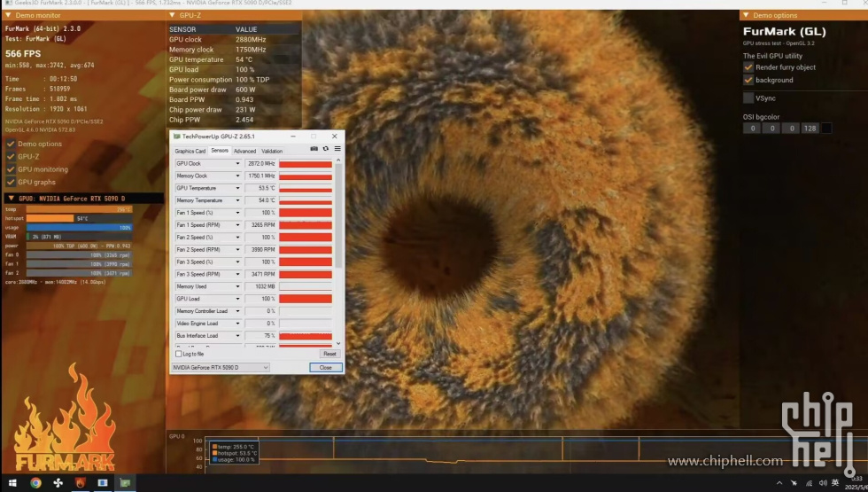Enable the VSync checkbox
Screen dimensions: 868x492
[748, 98]
